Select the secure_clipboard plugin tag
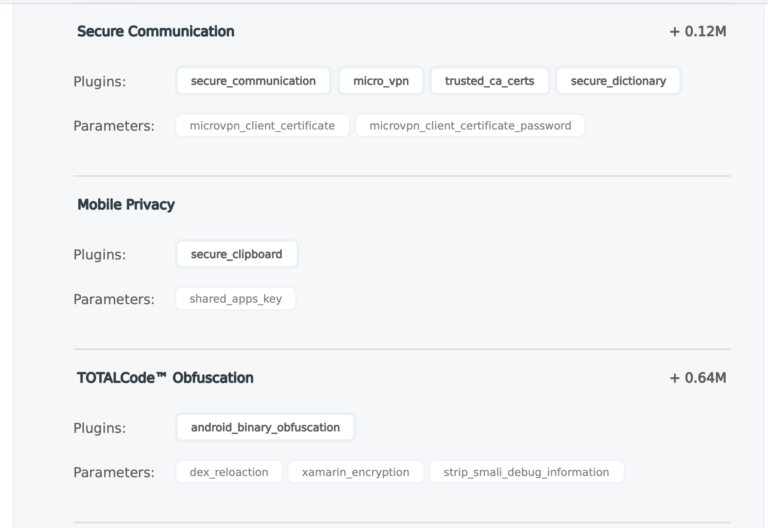Screen dimensions: 768x528 click(237, 254)
